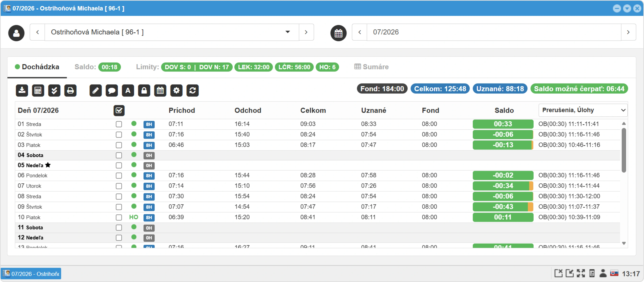Open the calculator table toolbar icon
The height and width of the screenshot is (282, 644).
pyautogui.click(x=38, y=90)
